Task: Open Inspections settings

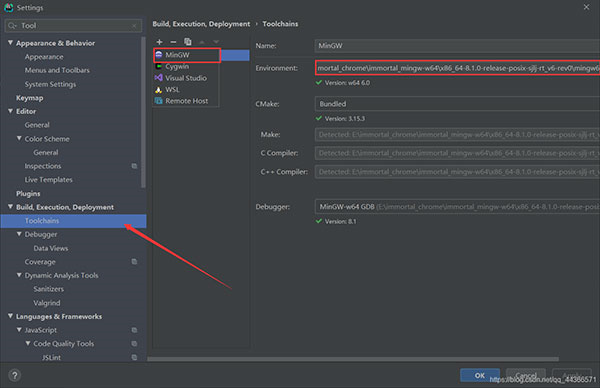Action: pos(43,166)
